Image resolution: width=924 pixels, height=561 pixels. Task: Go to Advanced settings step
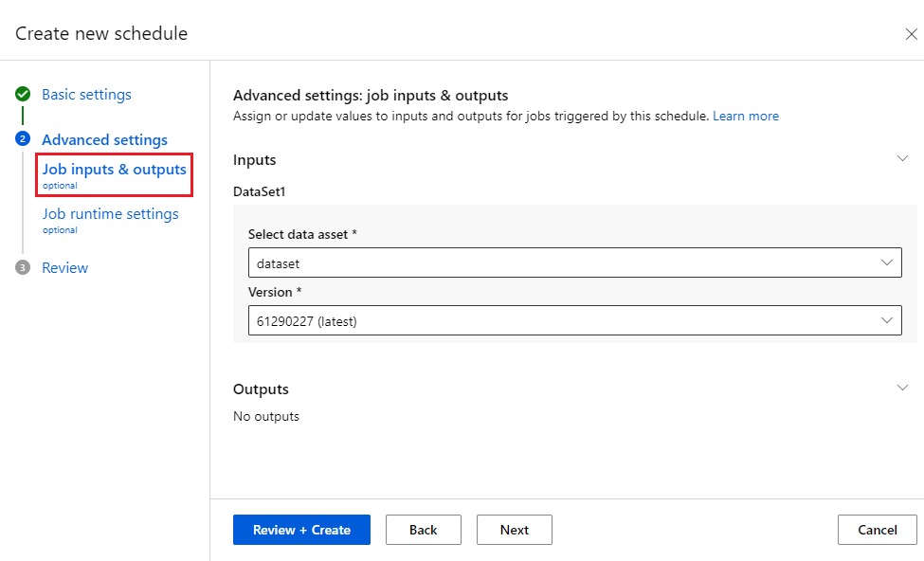(104, 139)
